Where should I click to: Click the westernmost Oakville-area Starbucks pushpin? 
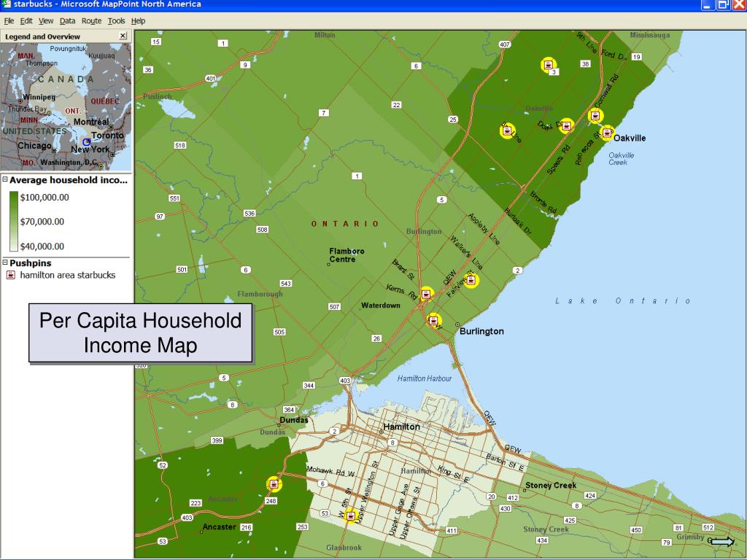point(508,130)
